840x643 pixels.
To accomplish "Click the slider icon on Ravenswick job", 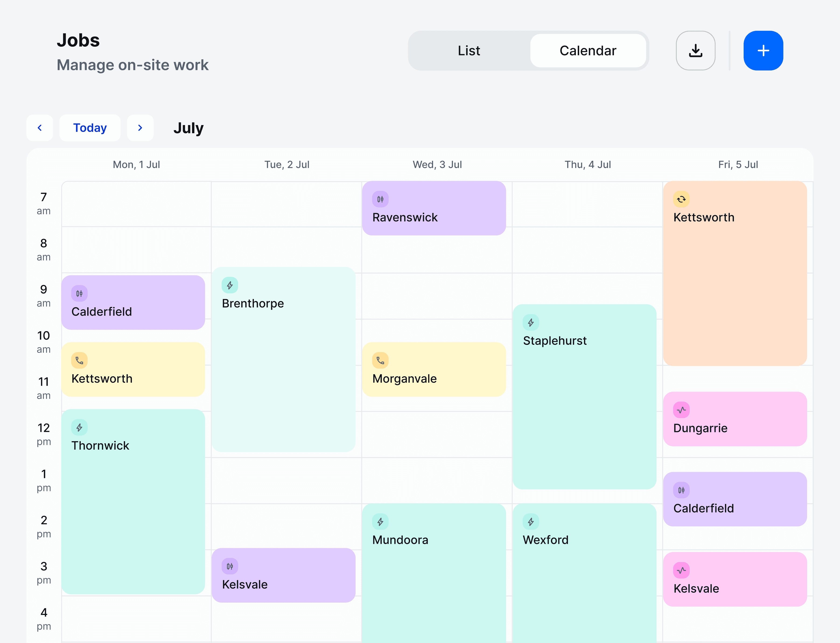I will 380,199.
